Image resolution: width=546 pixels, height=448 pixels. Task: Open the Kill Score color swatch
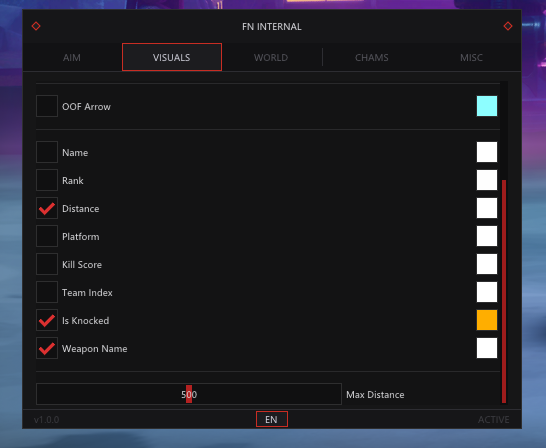tap(487, 264)
